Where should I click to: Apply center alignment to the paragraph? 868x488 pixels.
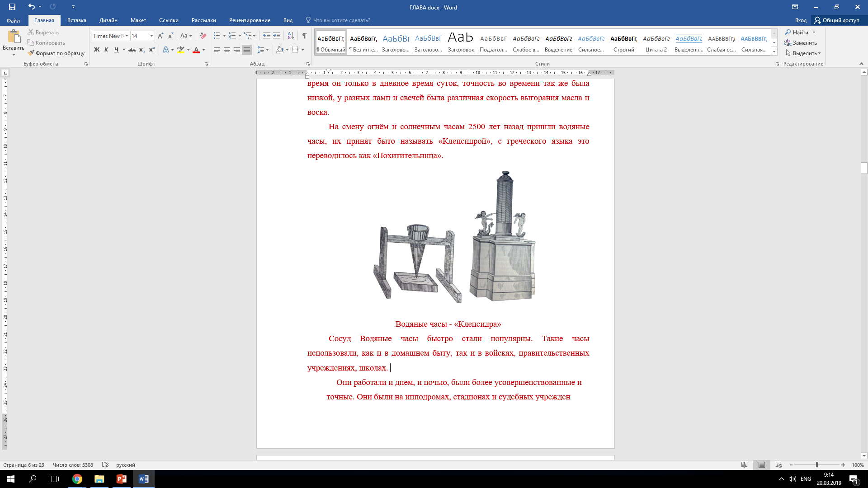[227, 50]
